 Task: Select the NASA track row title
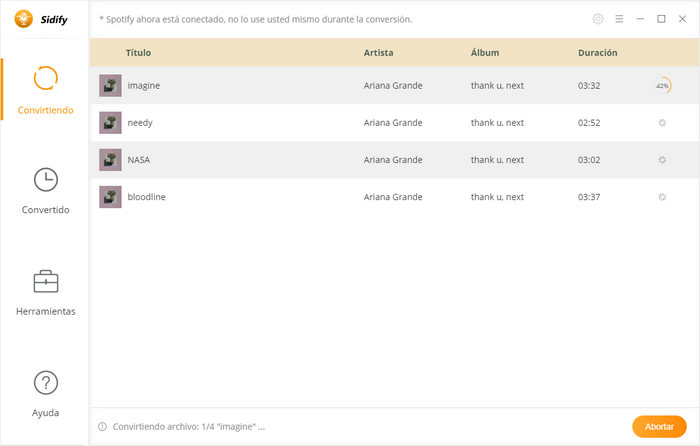pyautogui.click(x=139, y=160)
